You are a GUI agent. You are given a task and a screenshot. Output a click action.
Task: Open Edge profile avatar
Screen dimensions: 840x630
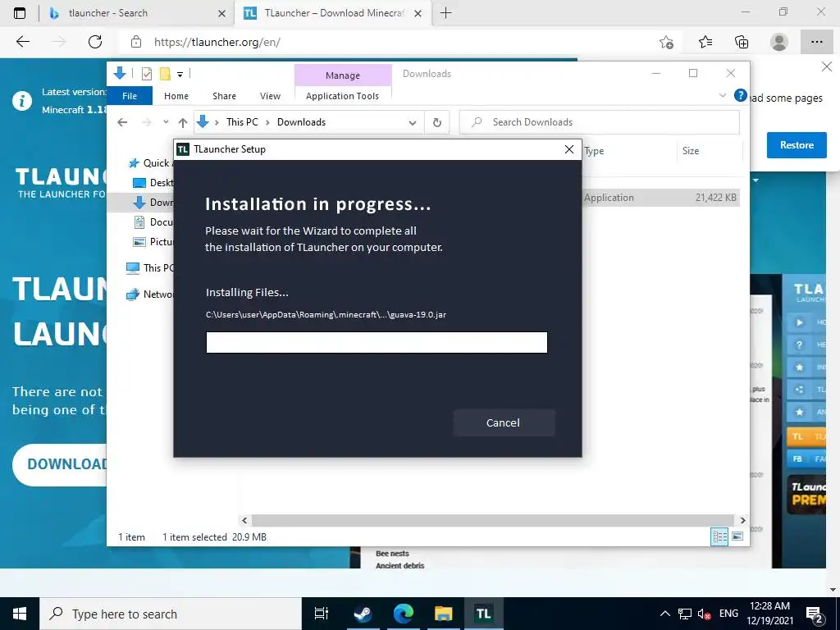pos(779,42)
